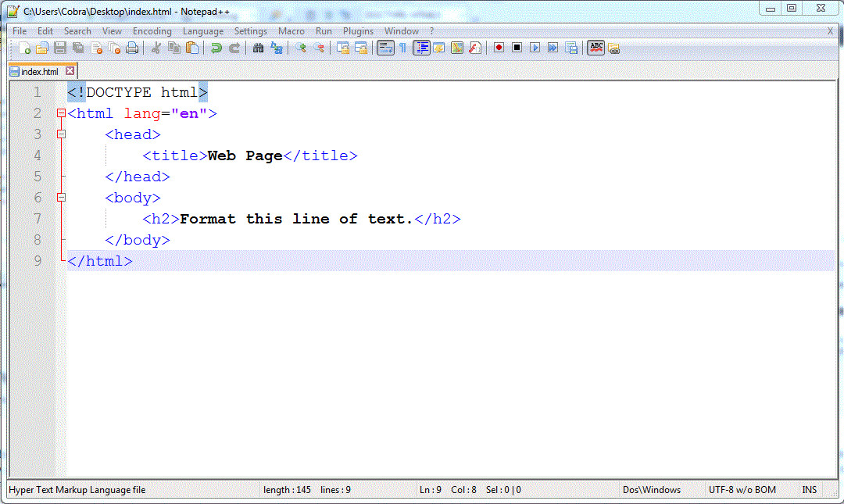844x504 pixels.
Task: Collapse the head fold marker on line 3
Action: (x=62, y=134)
